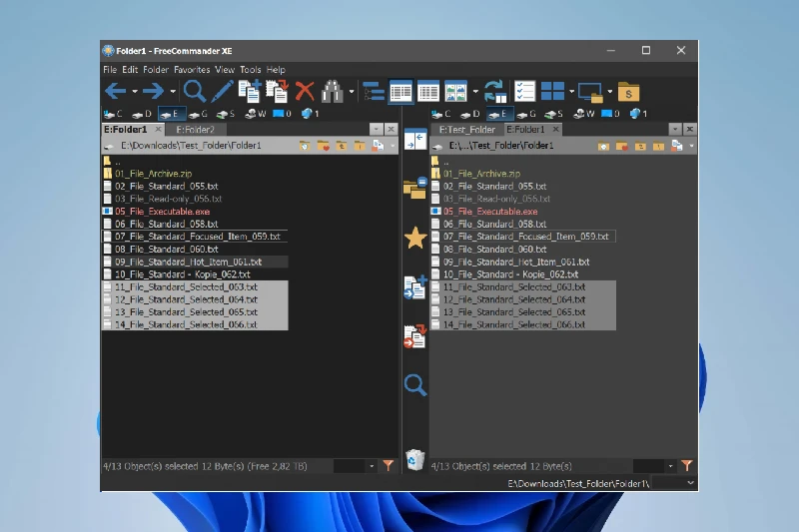
Task: Click the gold star favorites icon in the middle bar
Action: 415,238
